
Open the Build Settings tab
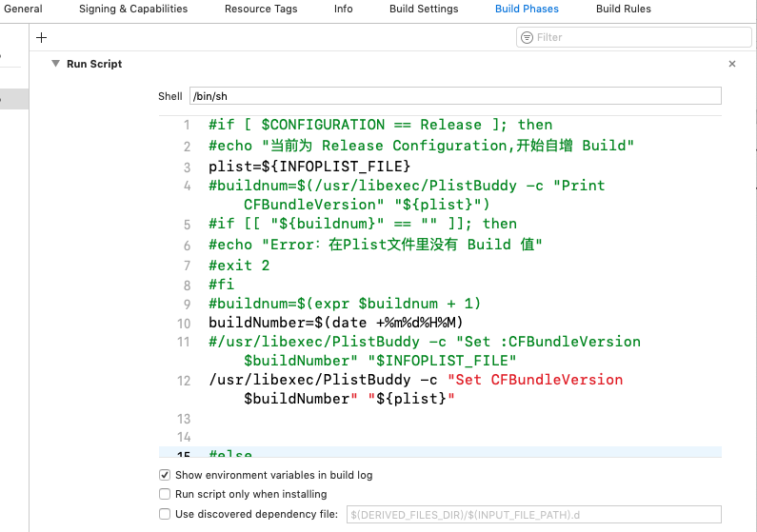(424, 9)
